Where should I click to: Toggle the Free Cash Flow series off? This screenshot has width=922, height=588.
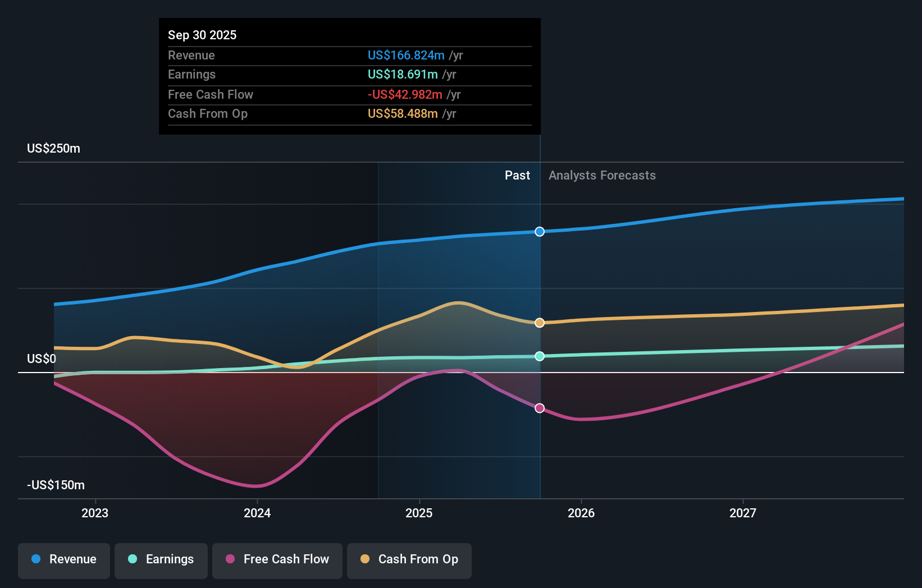coord(277,560)
